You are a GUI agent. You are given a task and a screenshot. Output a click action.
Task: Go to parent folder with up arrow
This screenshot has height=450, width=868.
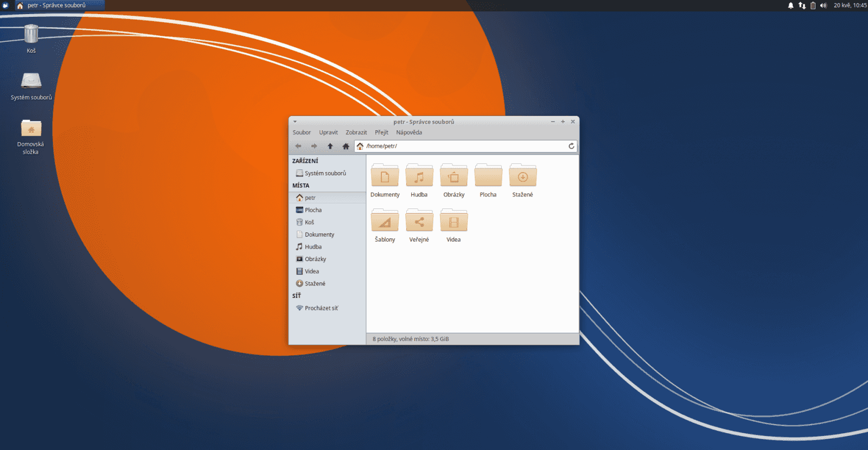tap(330, 146)
